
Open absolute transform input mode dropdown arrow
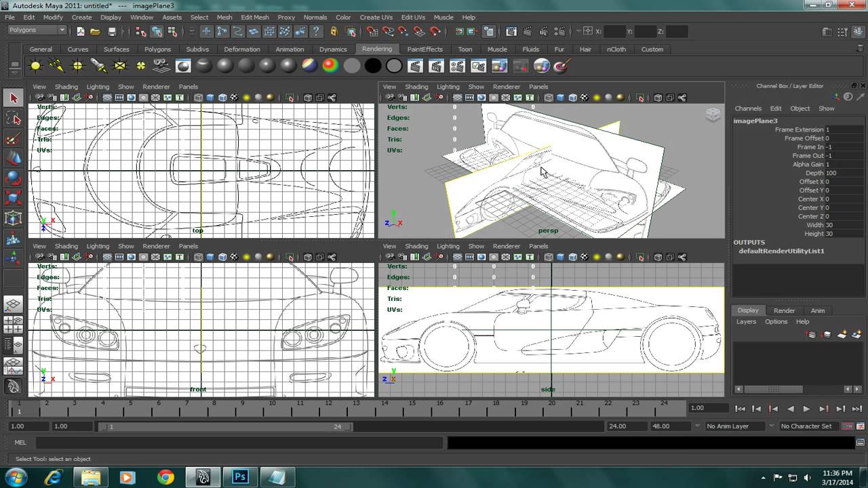tap(578, 31)
